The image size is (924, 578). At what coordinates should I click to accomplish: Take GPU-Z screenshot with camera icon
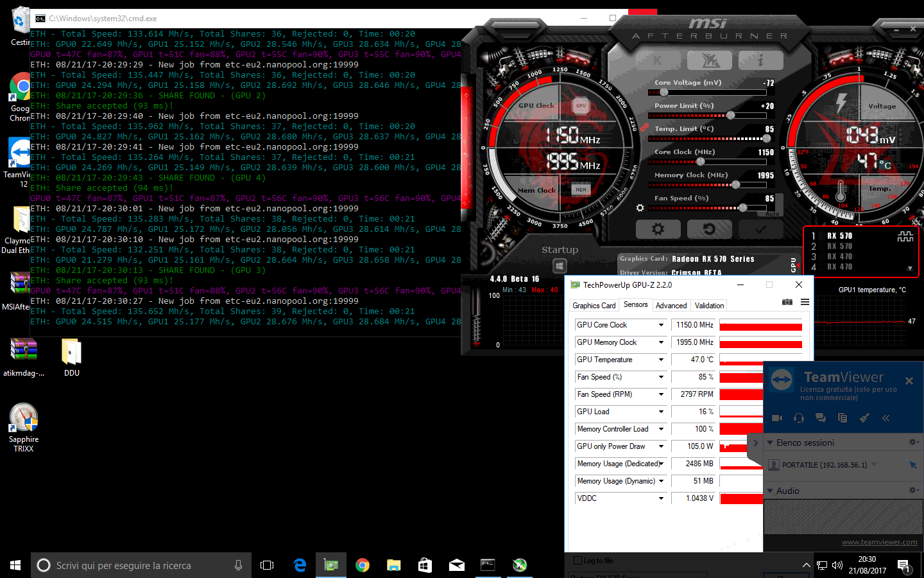787,302
